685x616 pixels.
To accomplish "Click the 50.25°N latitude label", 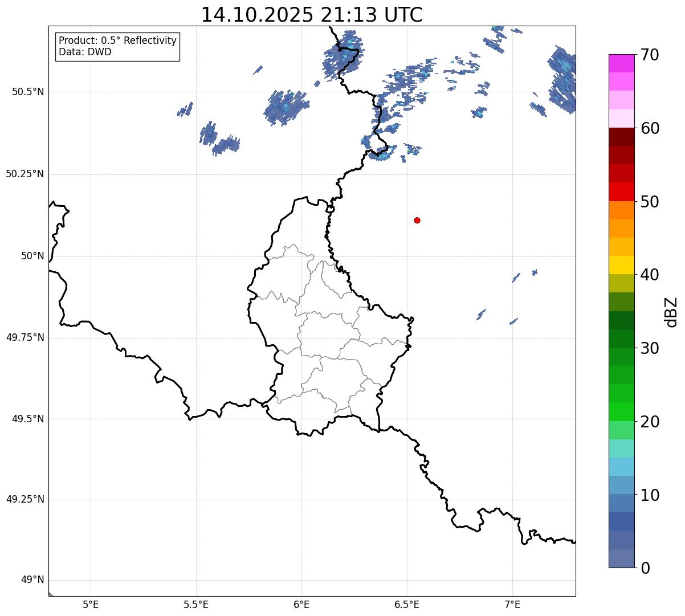I will (x=25, y=174).
